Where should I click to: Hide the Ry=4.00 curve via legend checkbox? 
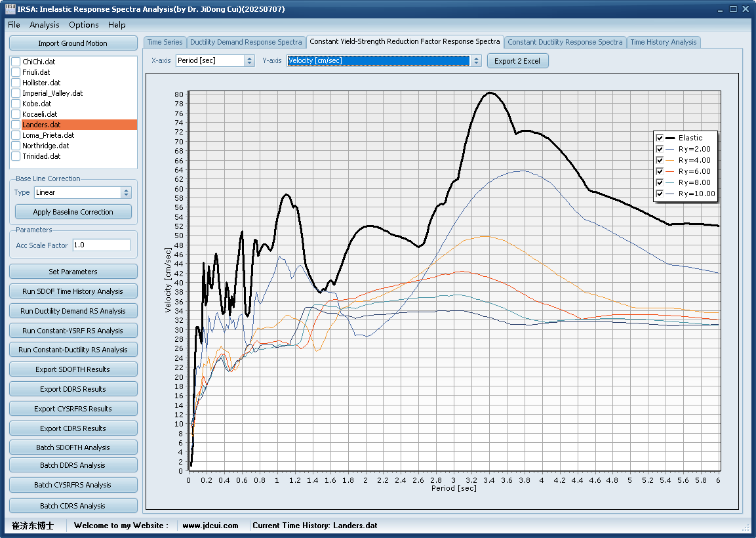coord(660,160)
